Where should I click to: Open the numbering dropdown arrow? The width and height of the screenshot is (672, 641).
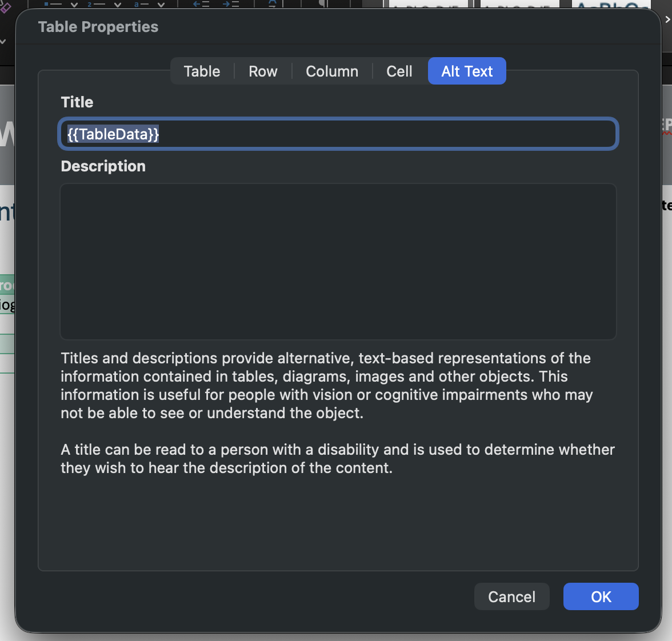tap(118, 5)
